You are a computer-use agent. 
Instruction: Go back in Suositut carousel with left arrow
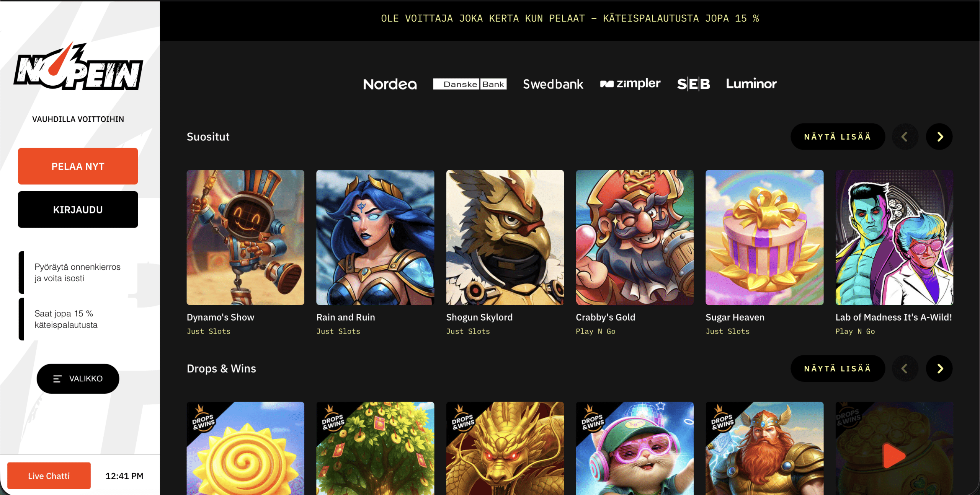tap(905, 136)
